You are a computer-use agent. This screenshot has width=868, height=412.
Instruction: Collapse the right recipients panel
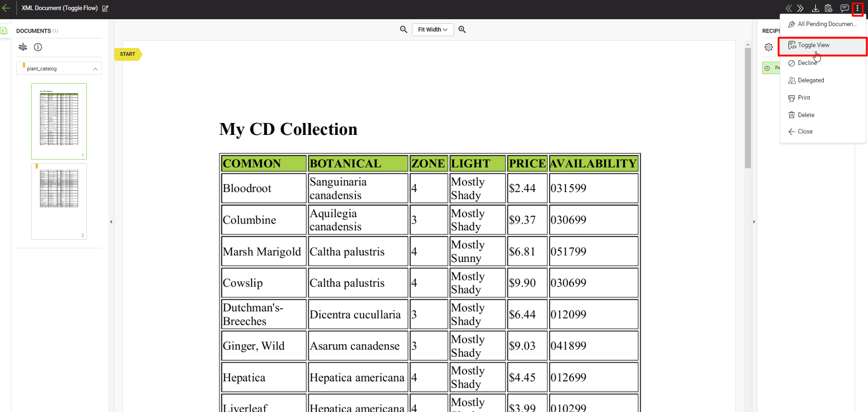click(x=754, y=222)
